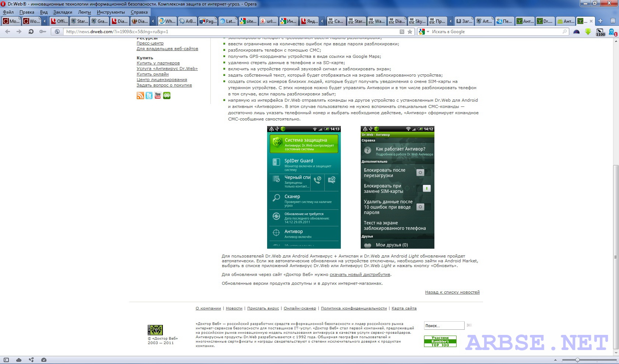619x364 pixels.
Task: Open the Ленты menu
Action: (x=84, y=12)
